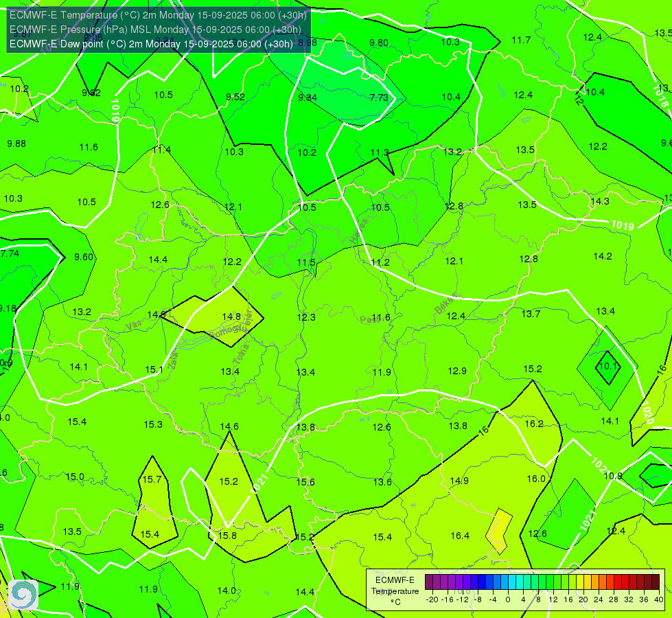Click the 12.3 temperature value
Screen dimensions: 672x618
coord(306,317)
